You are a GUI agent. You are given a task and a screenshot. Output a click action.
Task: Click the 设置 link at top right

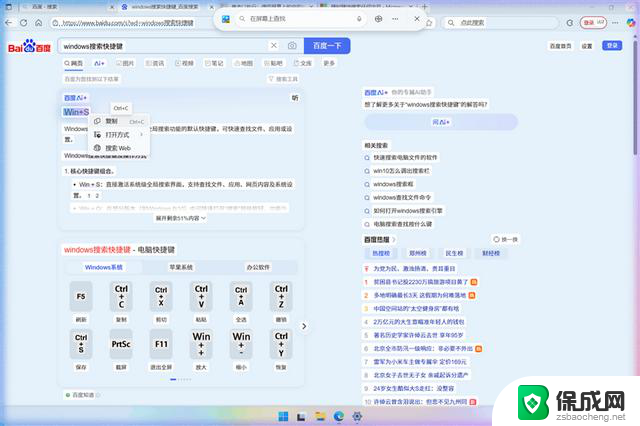(x=587, y=46)
